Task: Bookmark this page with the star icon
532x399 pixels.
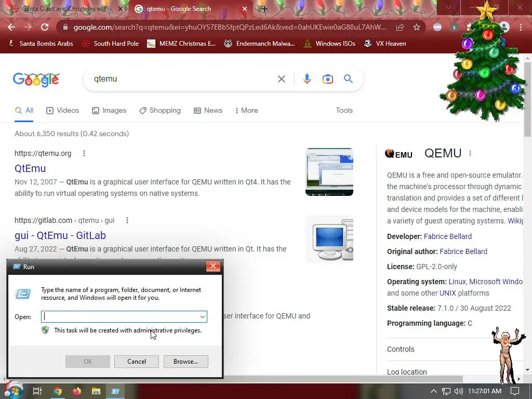Action: coord(417,27)
